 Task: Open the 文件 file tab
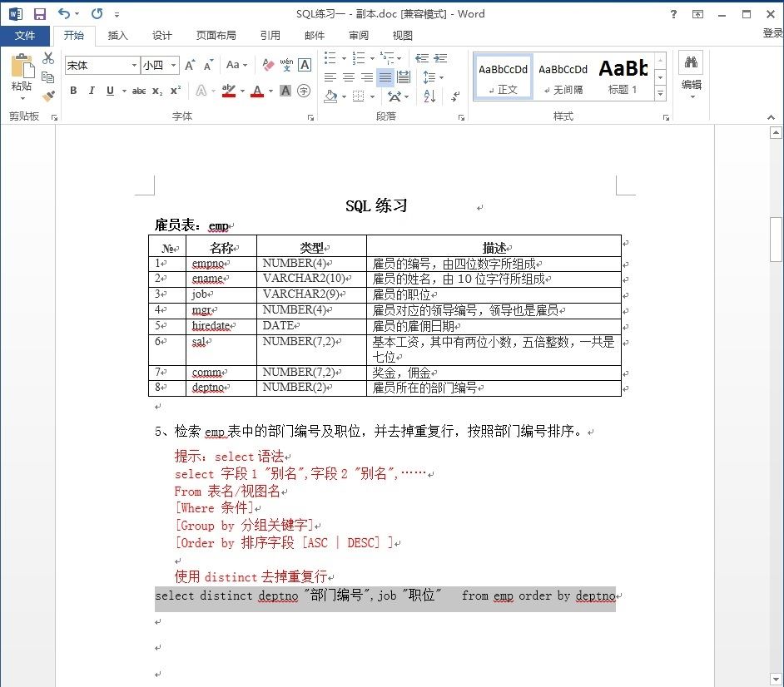pos(25,36)
